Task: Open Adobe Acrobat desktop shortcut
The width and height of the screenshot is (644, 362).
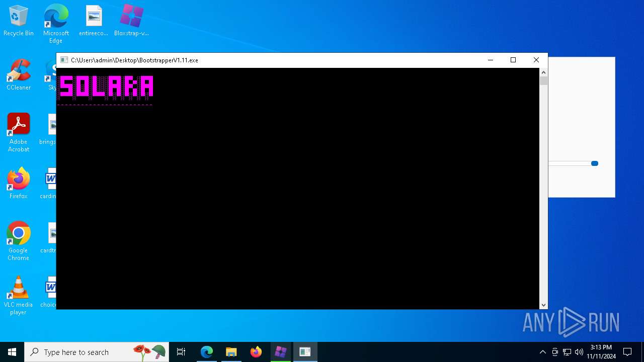Action: tap(19, 133)
